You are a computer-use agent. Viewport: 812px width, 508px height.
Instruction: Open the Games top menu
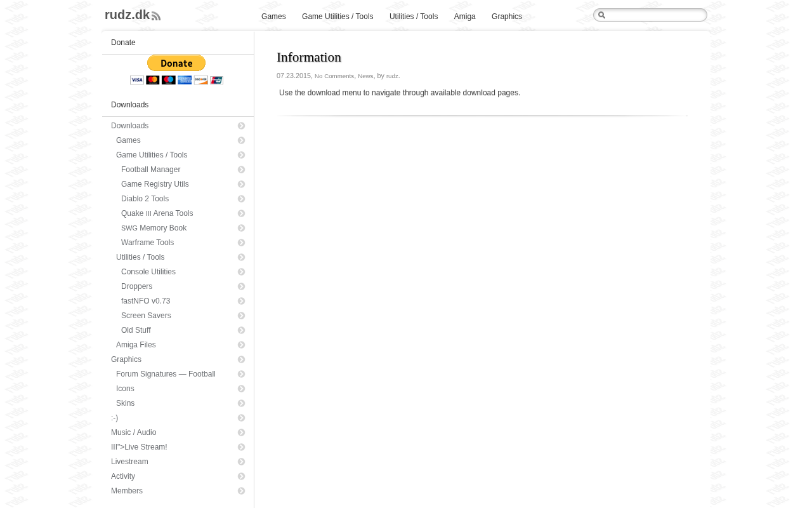(273, 17)
